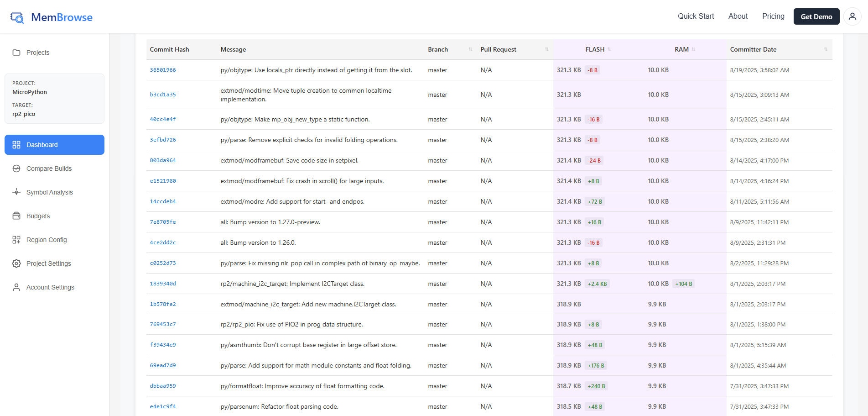Click the MemBrowse logo icon
This screenshot has height=416, width=868.
pos(17,17)
